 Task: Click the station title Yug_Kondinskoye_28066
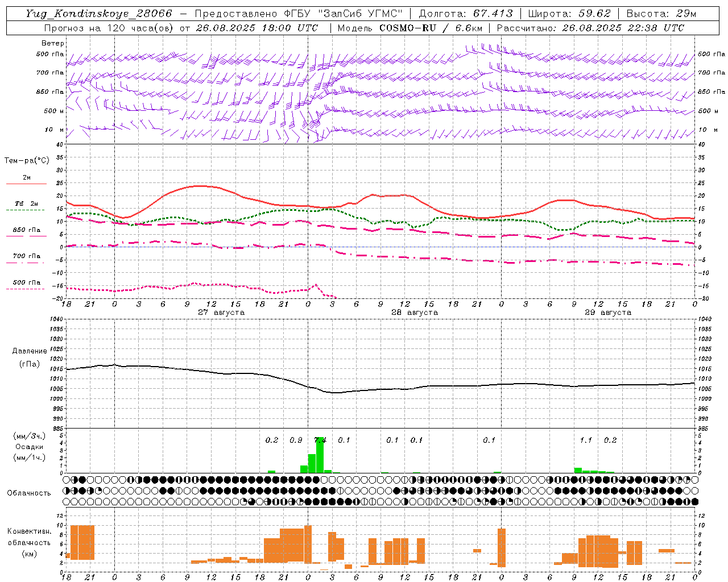click(x=98, y=14)
